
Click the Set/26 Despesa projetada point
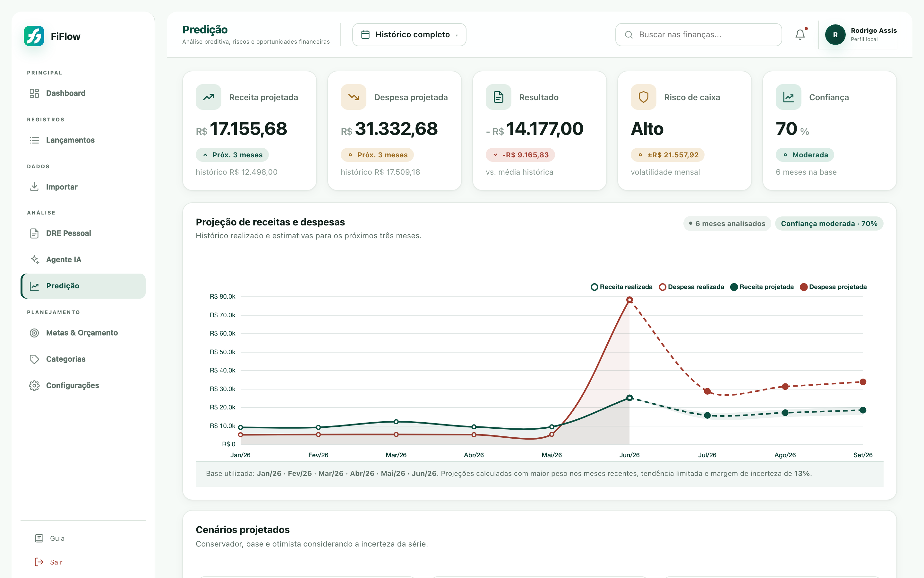tap(863, 382)
